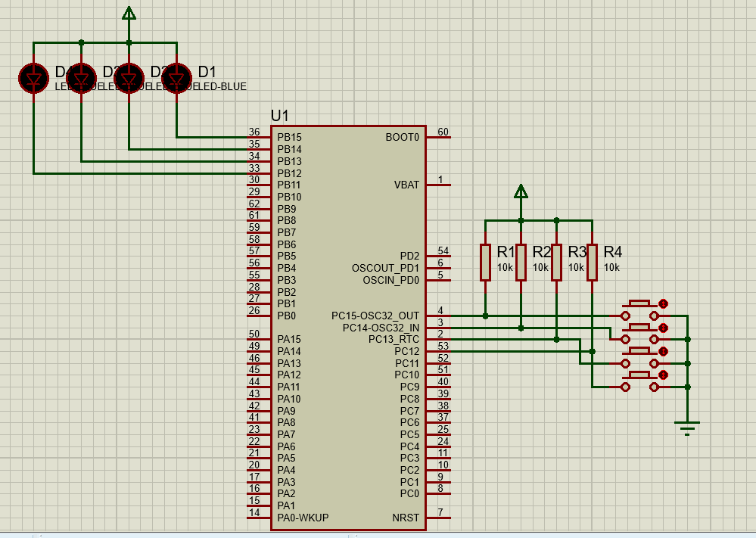
Task: Toggle the red latch of the PC13 push button
Action: pos(664,351)
